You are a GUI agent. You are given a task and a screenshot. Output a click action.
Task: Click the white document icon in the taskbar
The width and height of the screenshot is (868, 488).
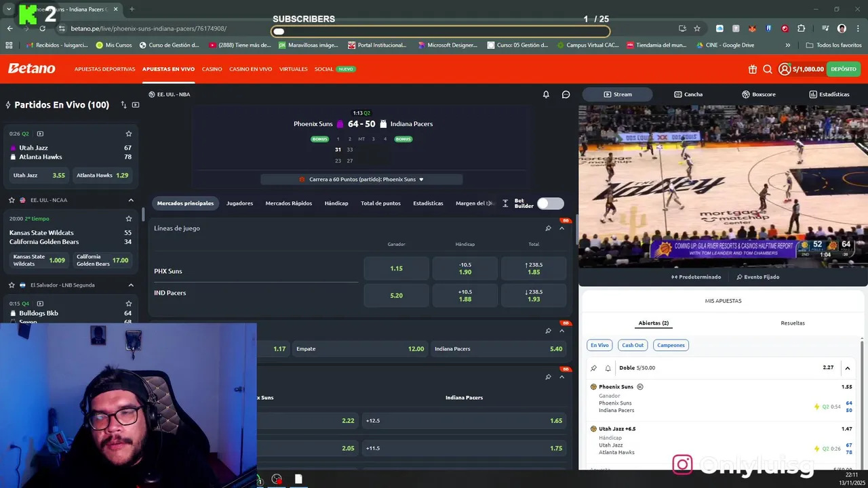298,479
